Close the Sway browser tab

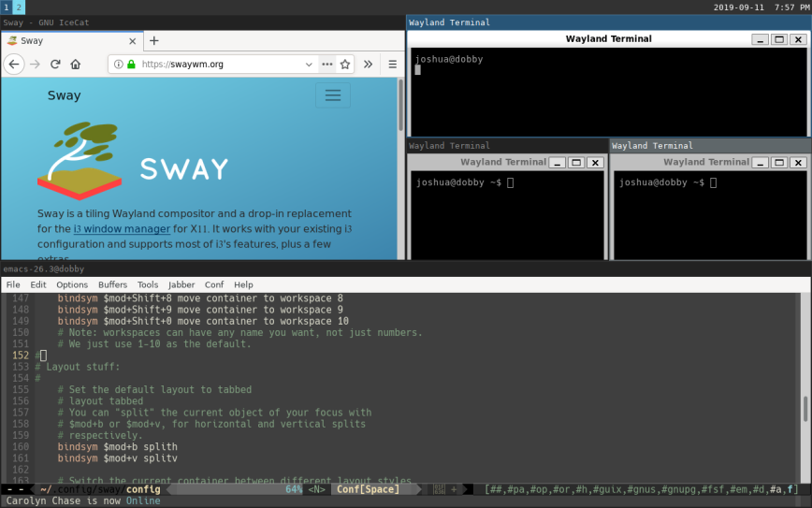133,41
